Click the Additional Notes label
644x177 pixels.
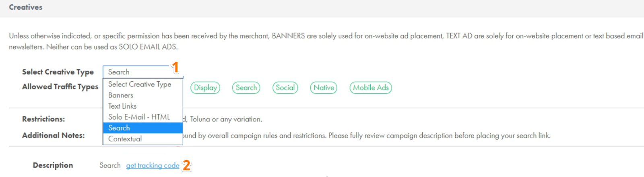pos(53,136)
